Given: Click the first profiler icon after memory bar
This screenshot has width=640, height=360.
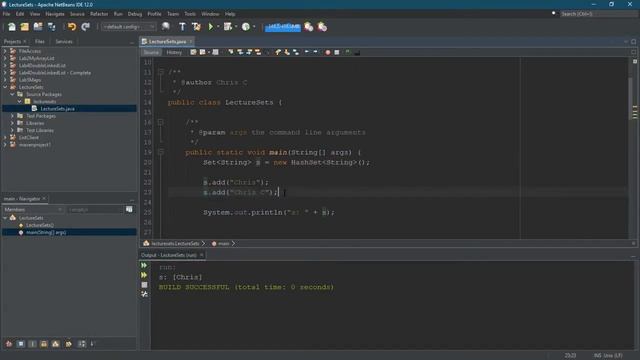Looking at the screenshot, I should 309,27.
